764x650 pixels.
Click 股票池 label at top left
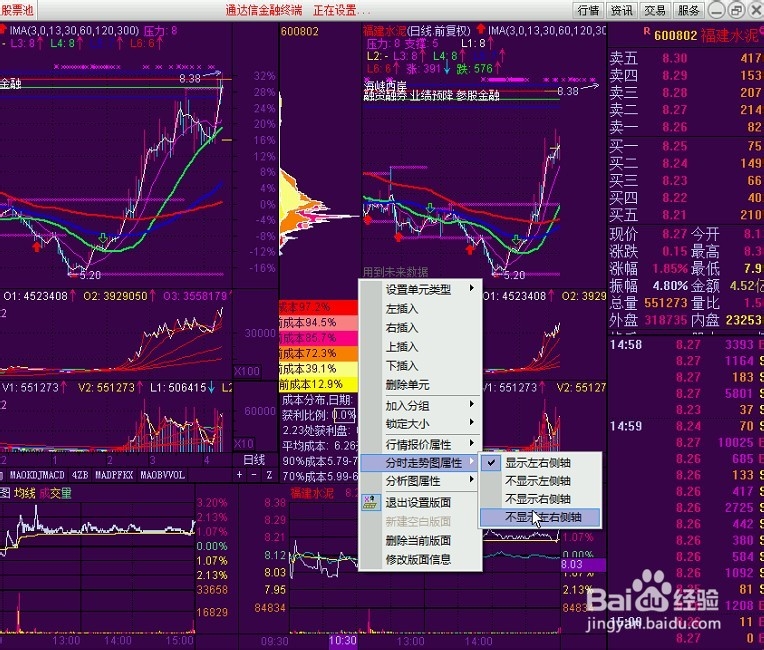pyautogui.click(x=17, y=10)
